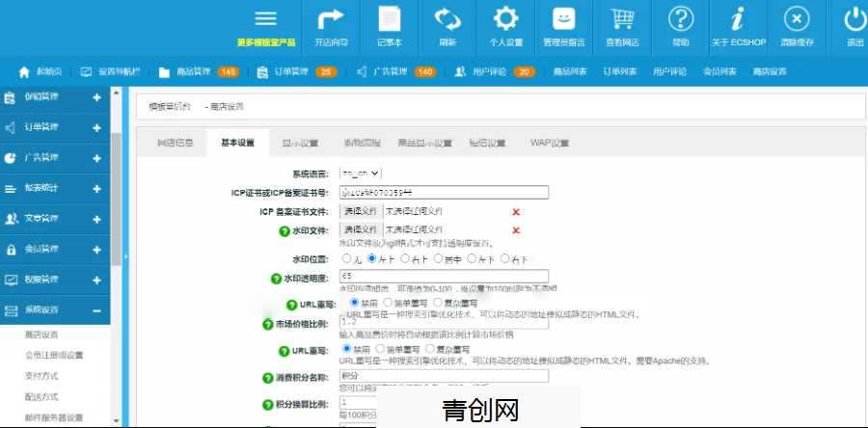Remove ICP 备案证书文件 with red X
This screenshot has width=868, height=428.
click(516, 212)
